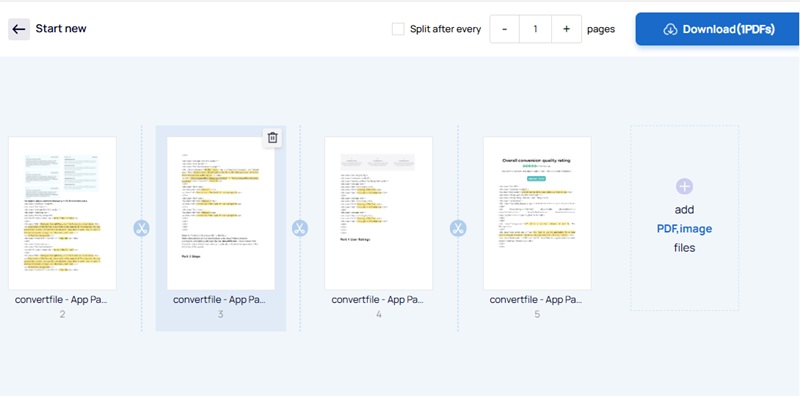This screenshot has width=800, height=396.
Task: Click scissors icon between pages 3 and 4
Action: pyautogui.click(x=300, y=228)
